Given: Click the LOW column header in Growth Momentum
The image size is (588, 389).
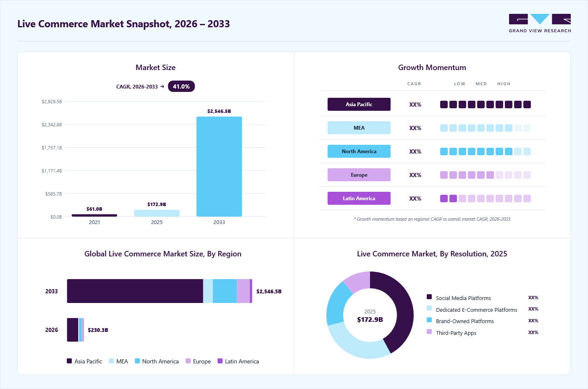Looking at the screenshot, I should [459, 84].
